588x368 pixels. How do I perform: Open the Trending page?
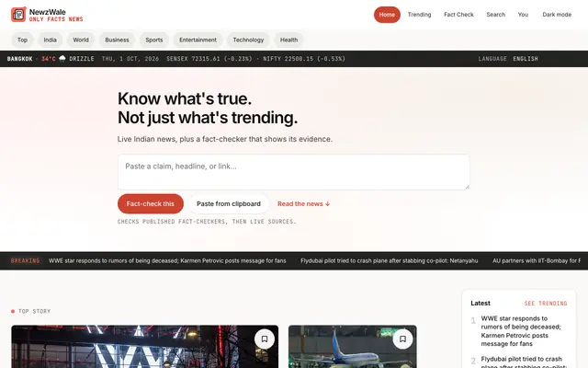pyautogui.click(x=419, y=15)
